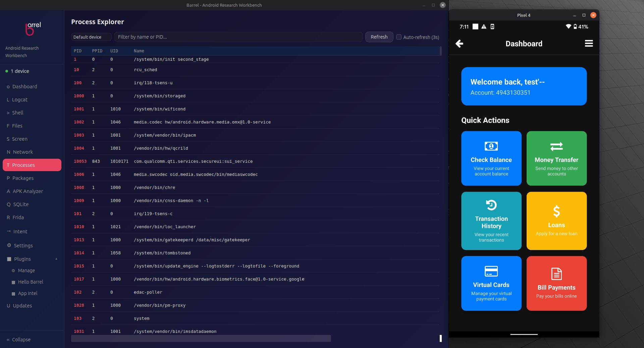Viewport: 644px width, 348px height.
Task: Select the Processes sidebar item
Action: 32,165
